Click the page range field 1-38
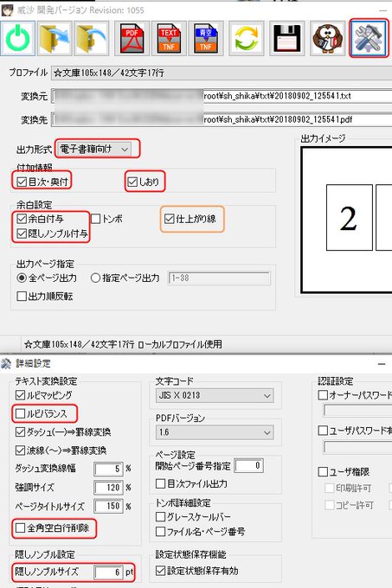 (220, 278)
